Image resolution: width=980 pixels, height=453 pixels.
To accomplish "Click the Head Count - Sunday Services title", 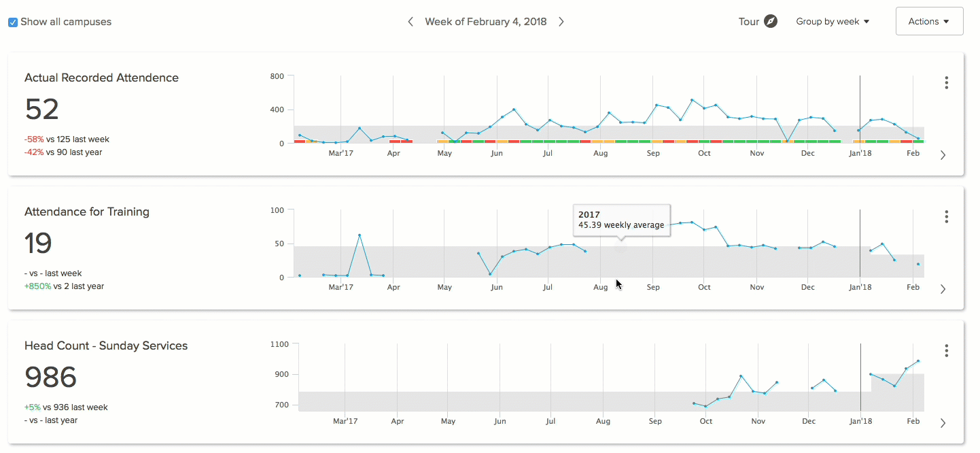I will pos(106,346).
